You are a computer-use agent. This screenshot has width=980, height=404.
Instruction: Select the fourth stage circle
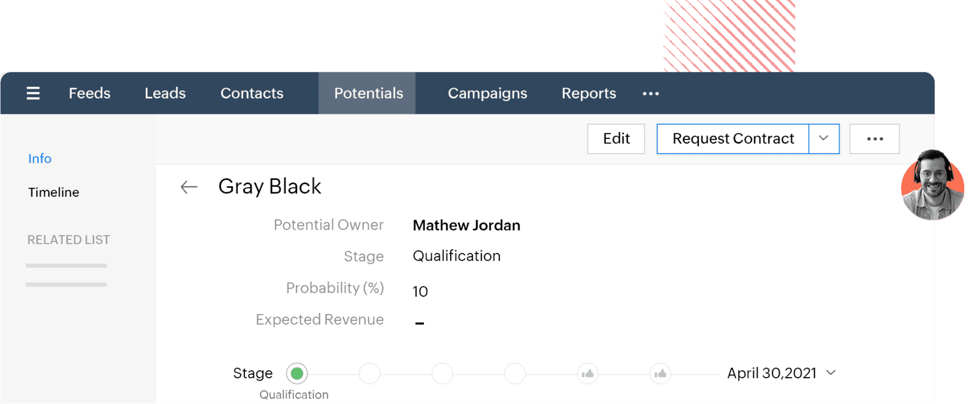click(514, 373)
